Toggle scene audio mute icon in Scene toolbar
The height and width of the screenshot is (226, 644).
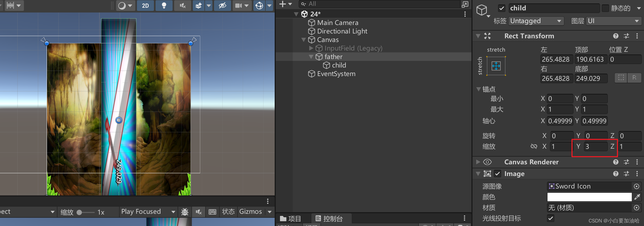183,6
